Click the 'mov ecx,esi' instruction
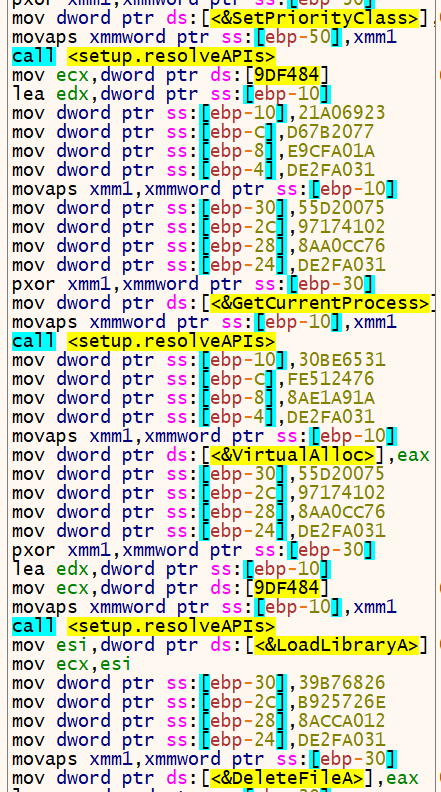441x792 pixels. [71, 664]
